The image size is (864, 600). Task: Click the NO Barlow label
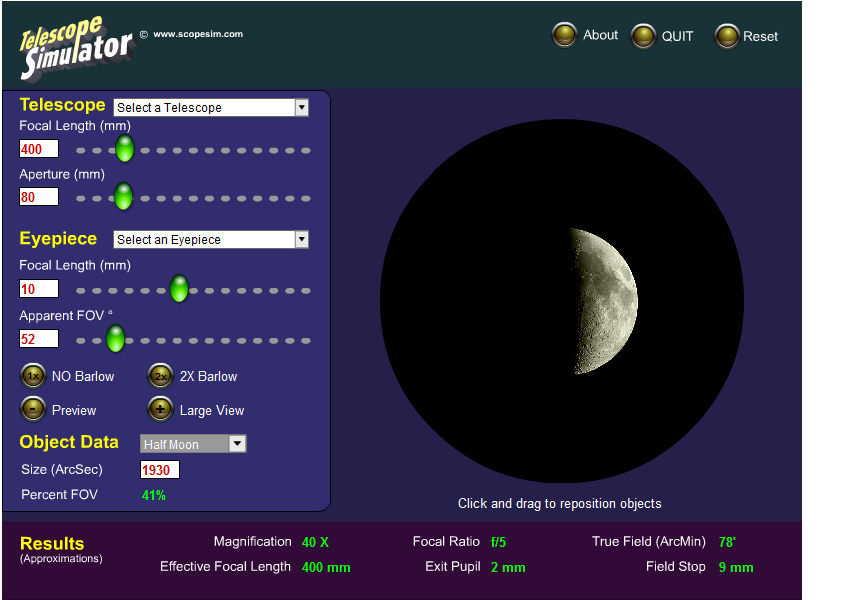click(x=83, y=376)
